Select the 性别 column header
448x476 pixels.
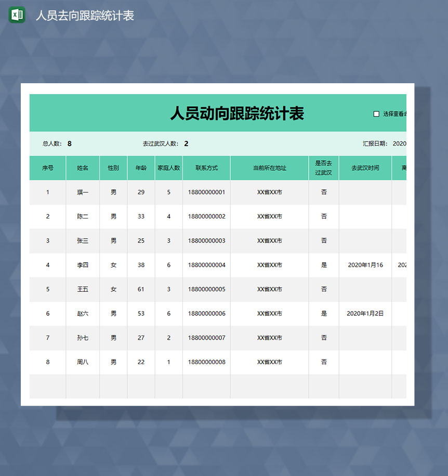tap(113, 168)
